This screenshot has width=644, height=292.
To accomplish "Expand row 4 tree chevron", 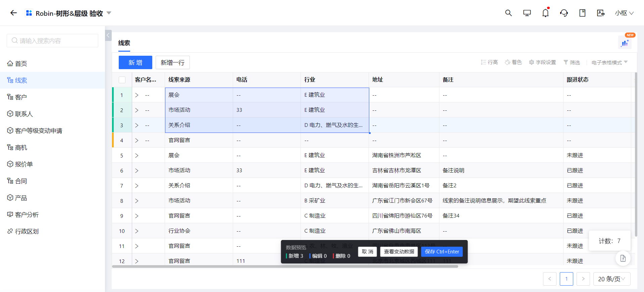I will (137, 140).
